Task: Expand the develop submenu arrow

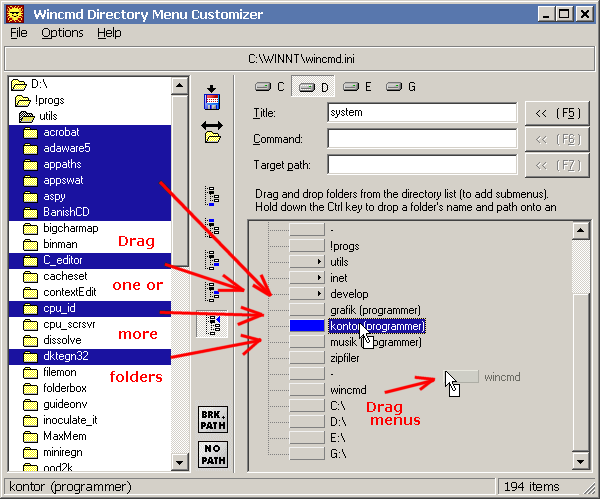Action: [x=319, y=294]
